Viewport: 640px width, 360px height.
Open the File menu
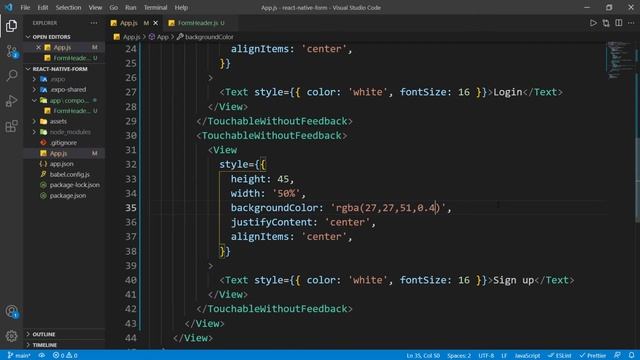[25, 7]
